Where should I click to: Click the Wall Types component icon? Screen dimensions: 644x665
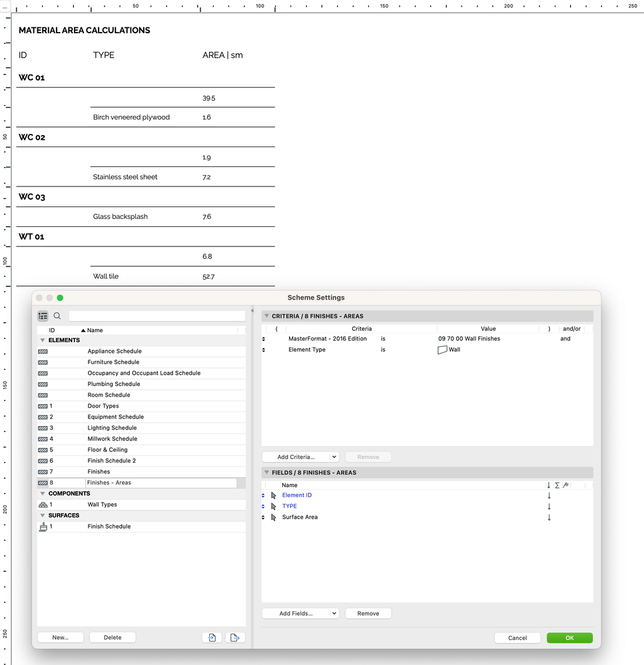(43, 505)
